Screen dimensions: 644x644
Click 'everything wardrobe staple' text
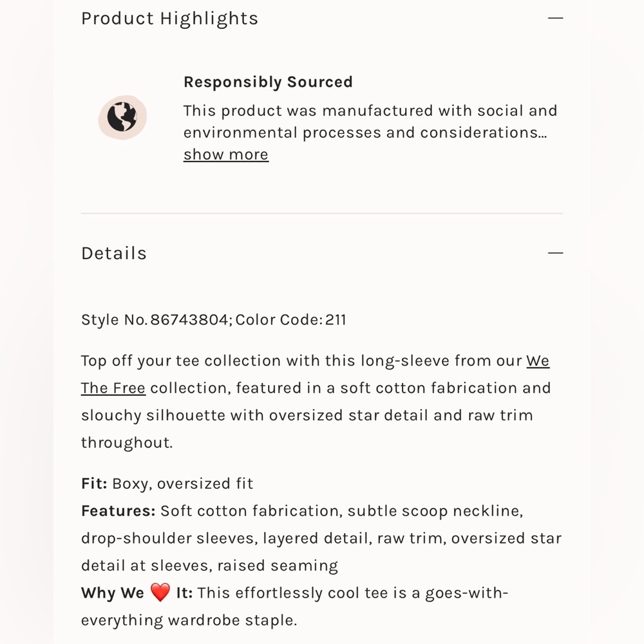click(189, 620)
